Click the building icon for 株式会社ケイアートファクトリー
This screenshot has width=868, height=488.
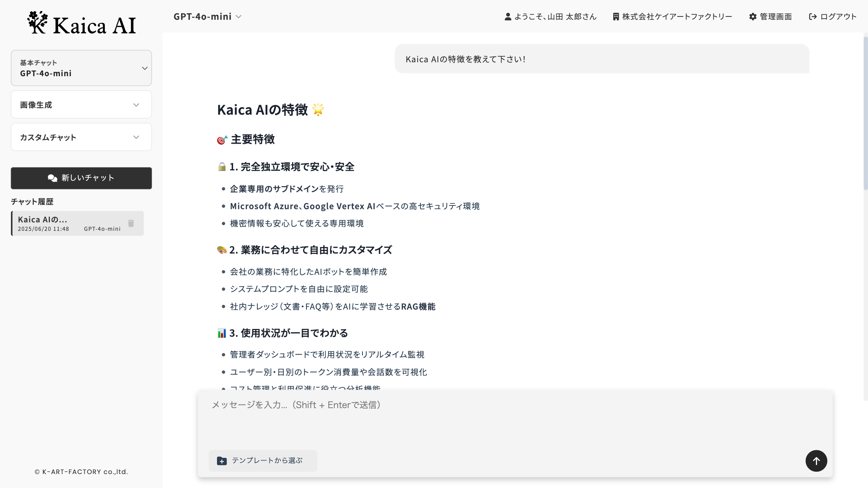point(615,16)
